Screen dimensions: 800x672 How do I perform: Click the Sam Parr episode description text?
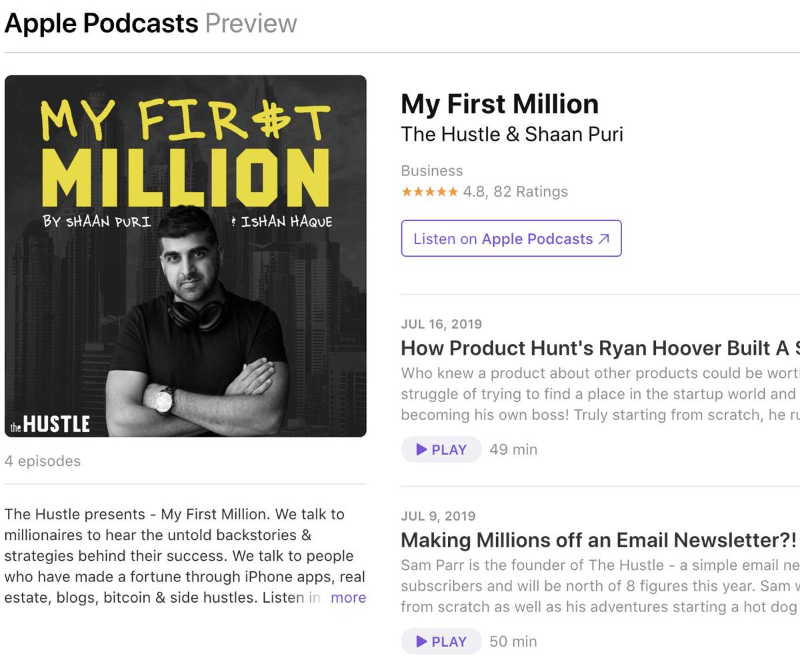(600, 586)
